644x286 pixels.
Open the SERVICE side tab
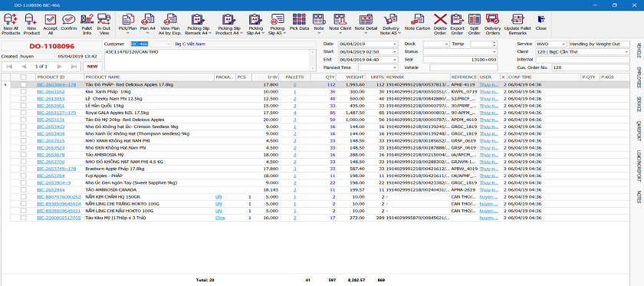[x=639, y=105]
